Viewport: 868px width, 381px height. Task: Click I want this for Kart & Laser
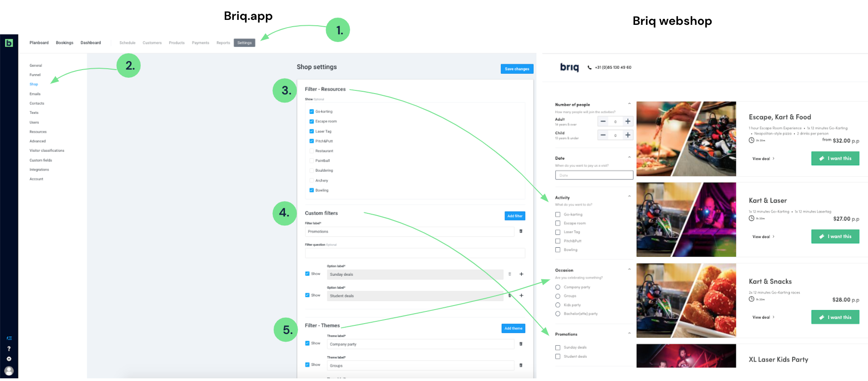(x=835, y=236)
